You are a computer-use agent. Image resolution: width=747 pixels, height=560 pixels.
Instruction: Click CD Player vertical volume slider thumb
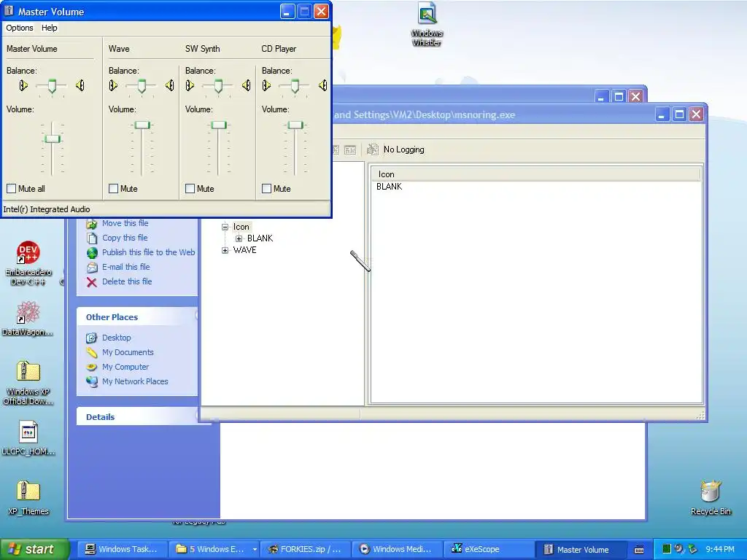coord(295,125)
